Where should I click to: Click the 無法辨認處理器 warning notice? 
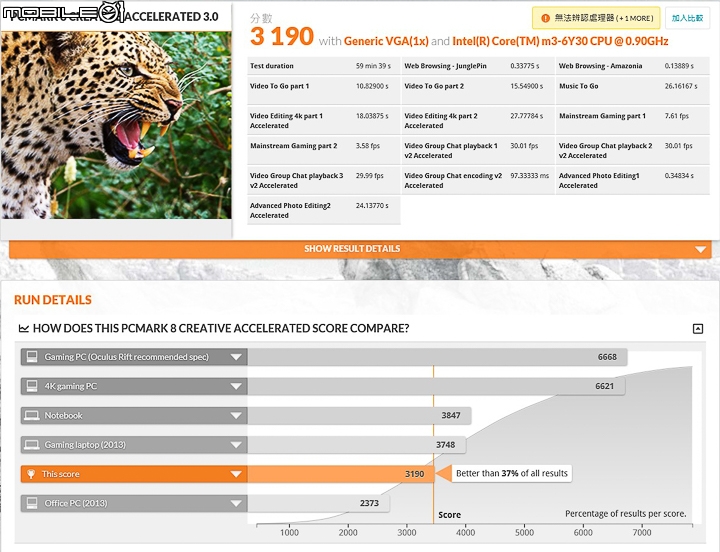[x=596, y=18]
